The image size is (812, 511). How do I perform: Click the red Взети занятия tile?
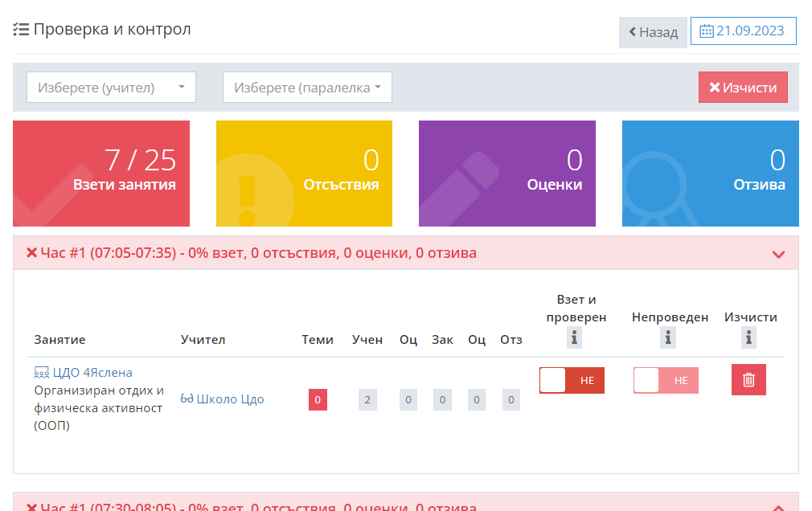101,174
